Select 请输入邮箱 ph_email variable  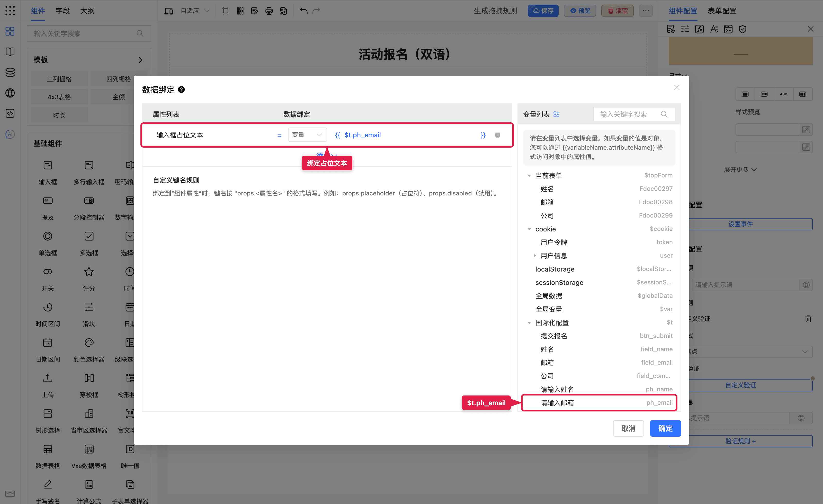599,403
